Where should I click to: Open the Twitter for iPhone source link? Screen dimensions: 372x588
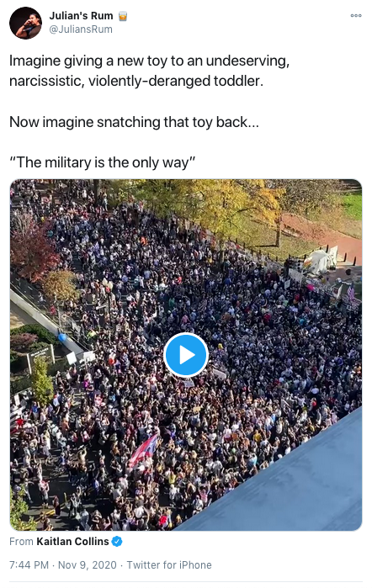click(169, 564)
